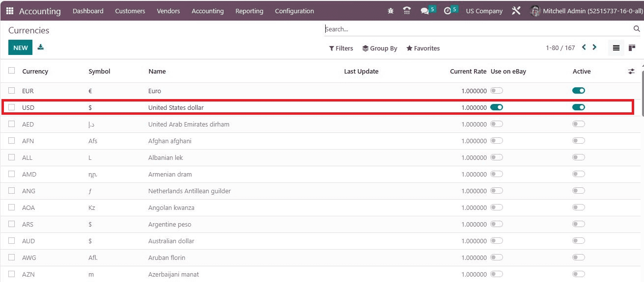
Task: Click the wrench tools icon
Action: [x=516, y=11]
